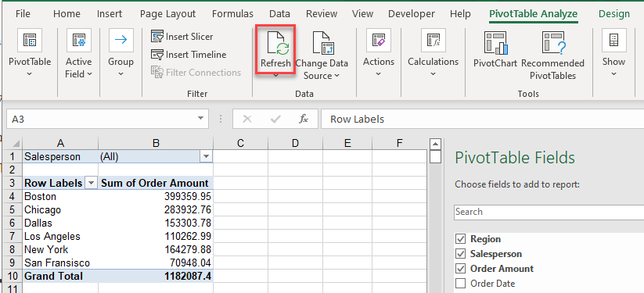Image resolution: width=644 pixels, height=293 pixels.
Task: Click the formula bar enter checkmark icon
Action: pyautogui.click(x=275, y=120)
